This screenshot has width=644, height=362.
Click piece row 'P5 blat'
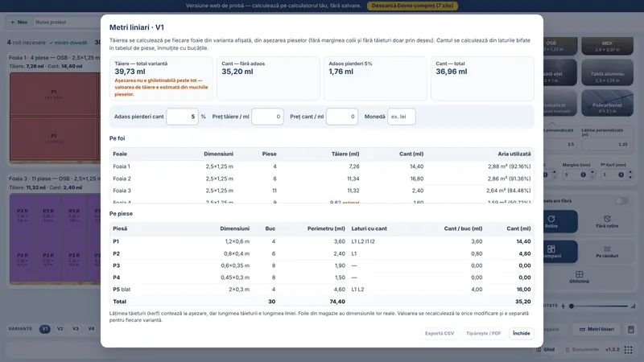(321, 290)
